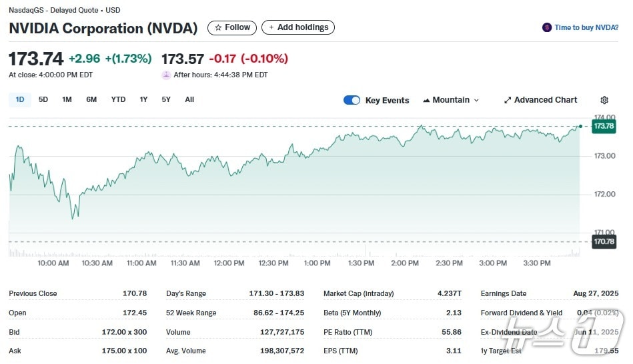Switch chart to 5Y range
This screenshot has width=633, height=364.
[x=166, y=99]
